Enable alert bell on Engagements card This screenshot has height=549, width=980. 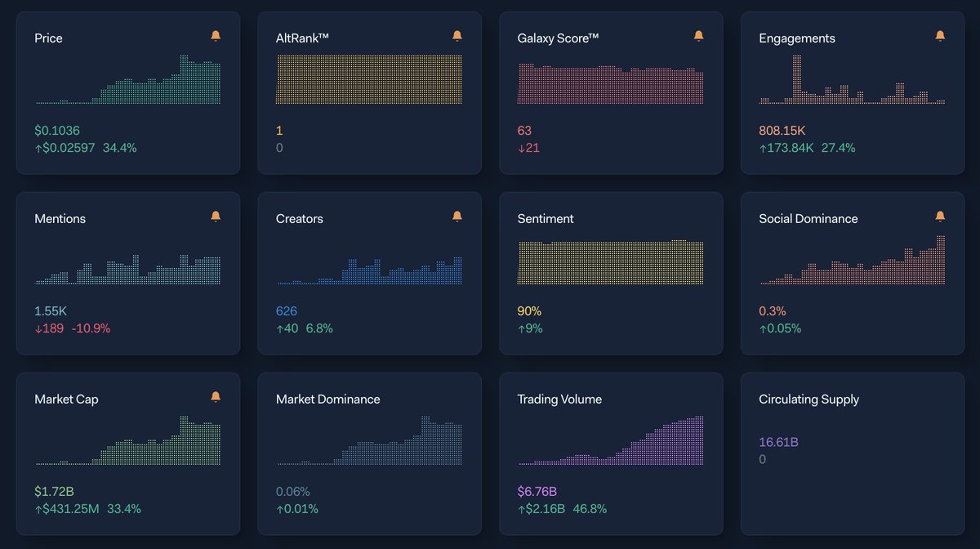click(940, 36)
